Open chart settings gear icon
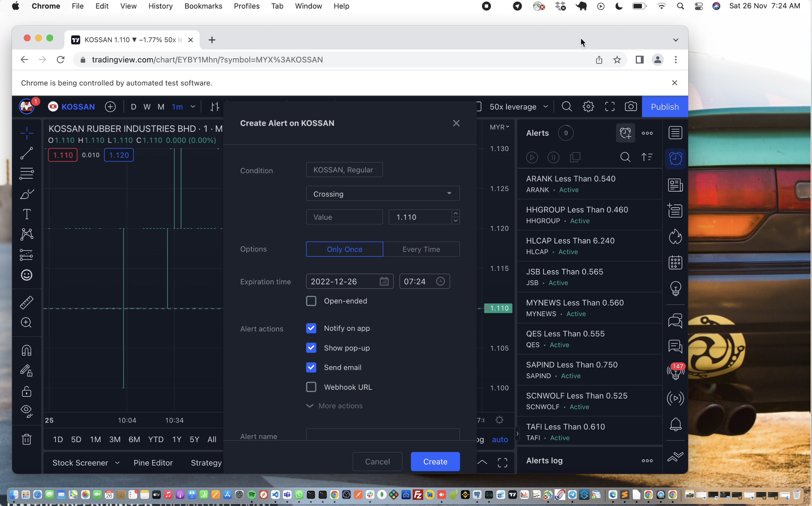812x506 pixels. click(588, 106)
